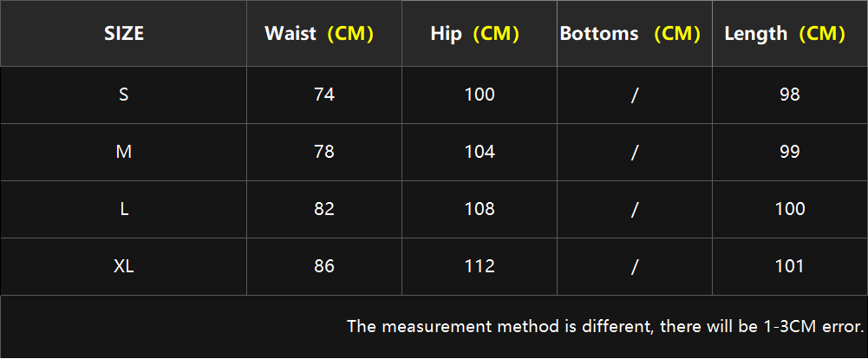Click length value 98 for size S
Screen dimensions: 868x359
click(790, 95)
